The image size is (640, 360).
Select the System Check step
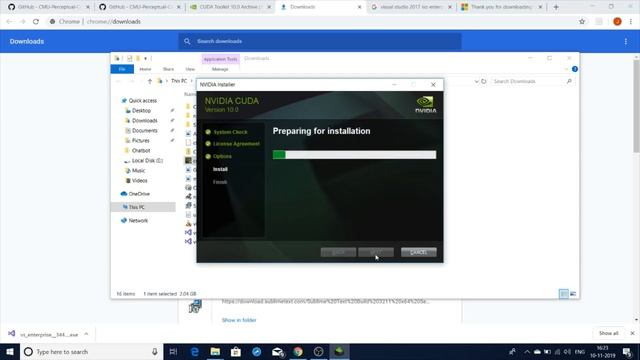coord(230,132)
